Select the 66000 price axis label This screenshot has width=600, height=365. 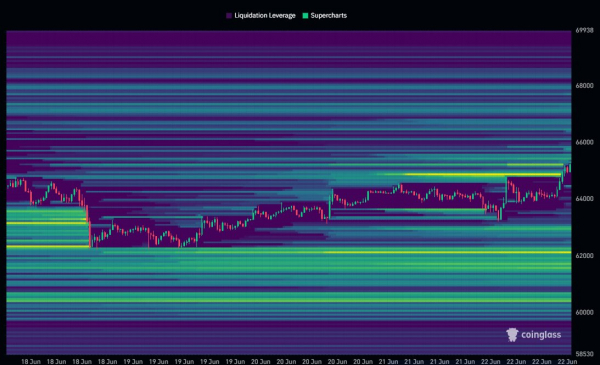pyautogui.click(x=584, y=142)
